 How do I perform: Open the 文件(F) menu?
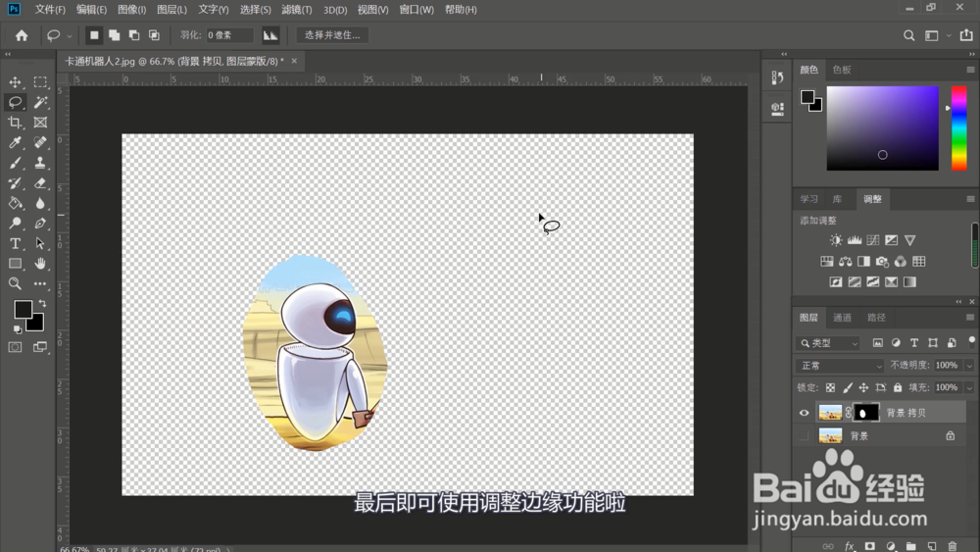pos(50,10)
